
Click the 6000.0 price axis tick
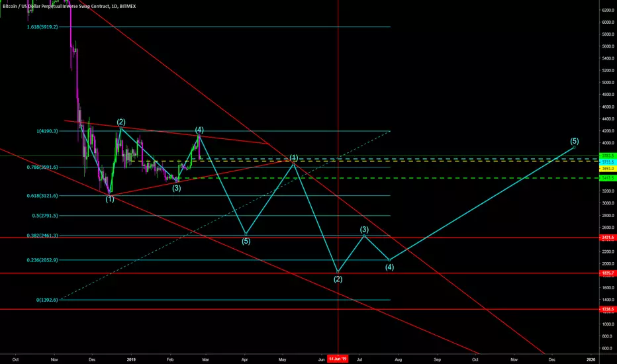coord(608,23)
